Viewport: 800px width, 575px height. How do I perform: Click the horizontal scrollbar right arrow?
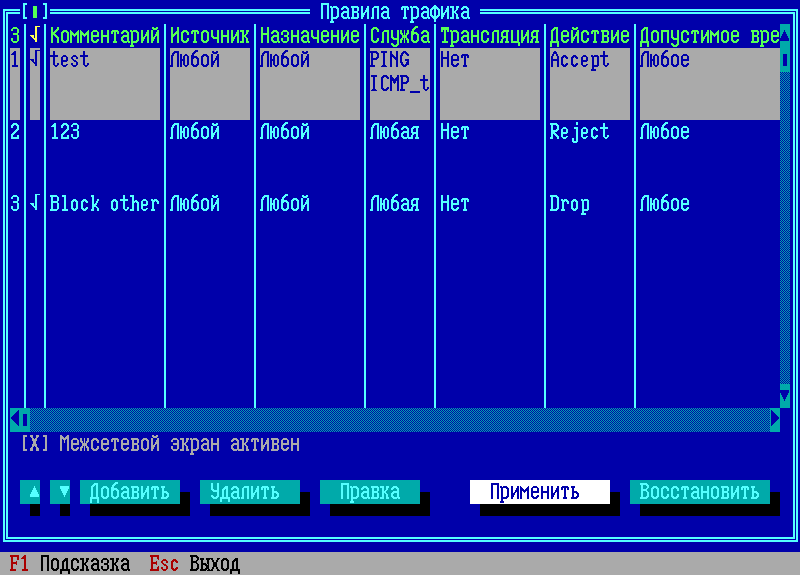coord(775,419)
